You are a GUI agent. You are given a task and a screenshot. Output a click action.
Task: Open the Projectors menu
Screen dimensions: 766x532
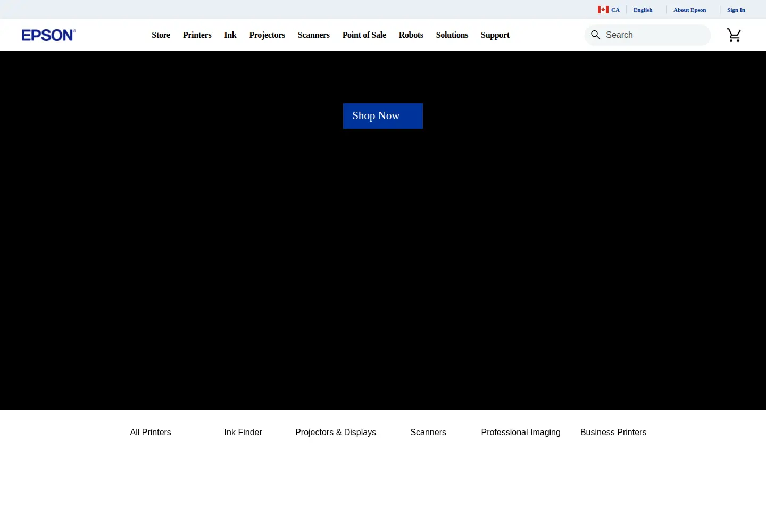[x=267, y=35]
